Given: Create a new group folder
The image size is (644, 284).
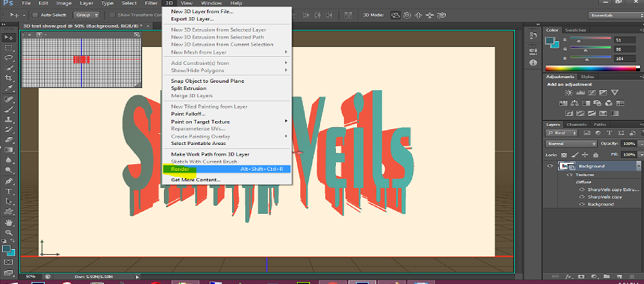Looking at the screenshot, I should (x=606, y=276).
